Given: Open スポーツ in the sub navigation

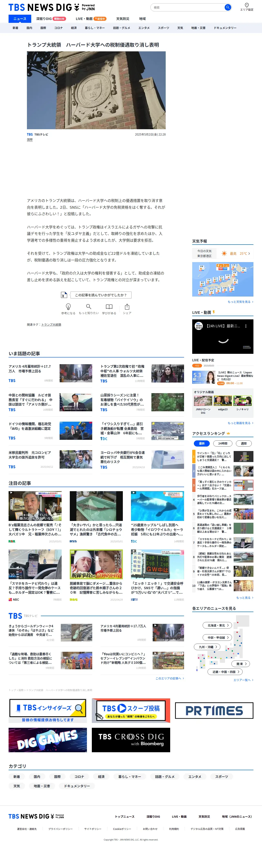Looking at the screenshot, I should [163, 28].
